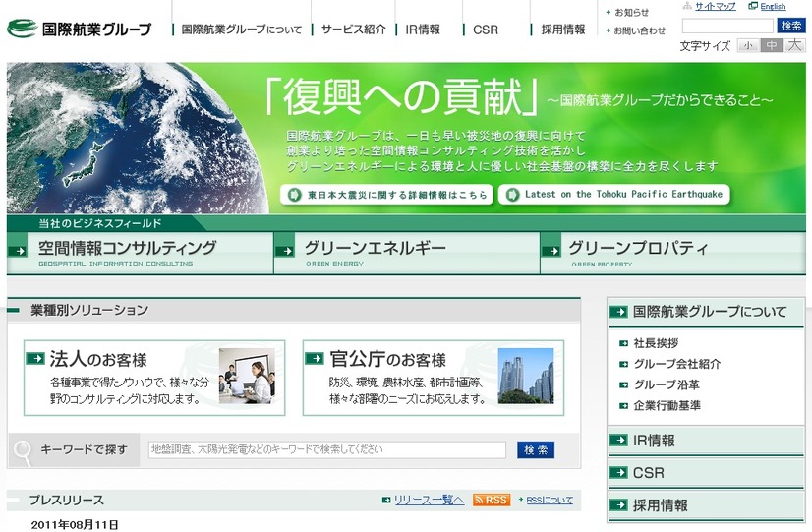Click the 2011年08月11日 press release date
Viewport: 812px width, 532px height.
(75, 525)
